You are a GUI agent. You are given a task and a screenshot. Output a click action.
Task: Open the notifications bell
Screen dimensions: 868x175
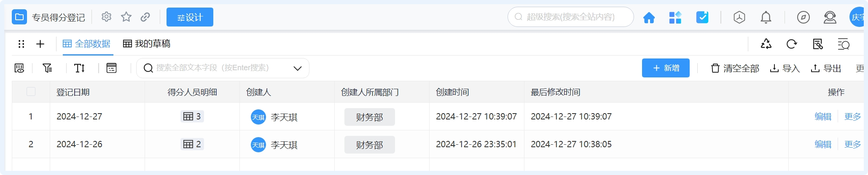[766, 18]
